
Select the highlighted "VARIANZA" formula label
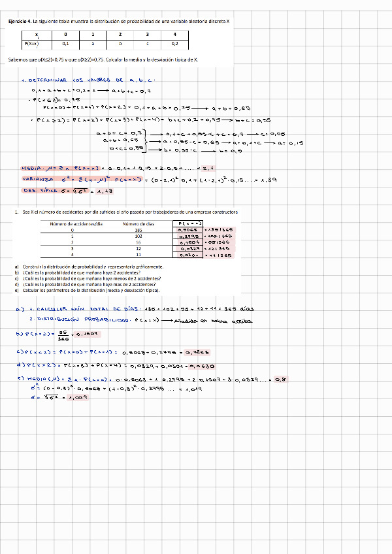pyautogui.click(x=82, y=180)
